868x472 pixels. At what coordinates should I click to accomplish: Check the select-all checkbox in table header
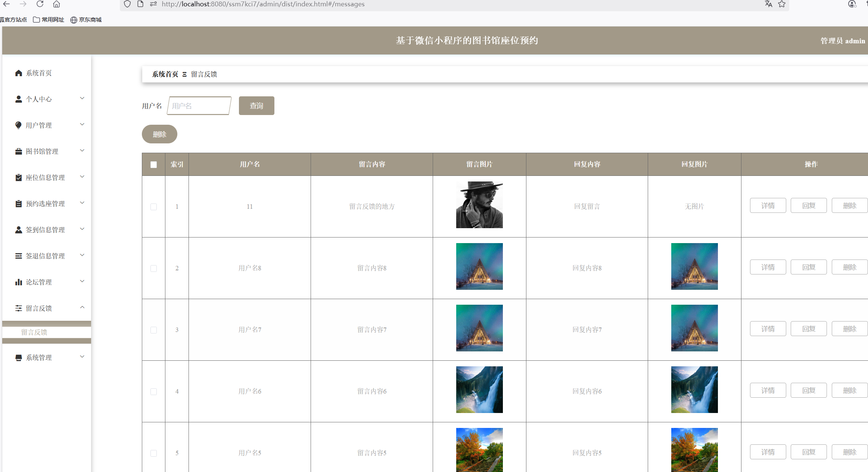coord(153,164)
